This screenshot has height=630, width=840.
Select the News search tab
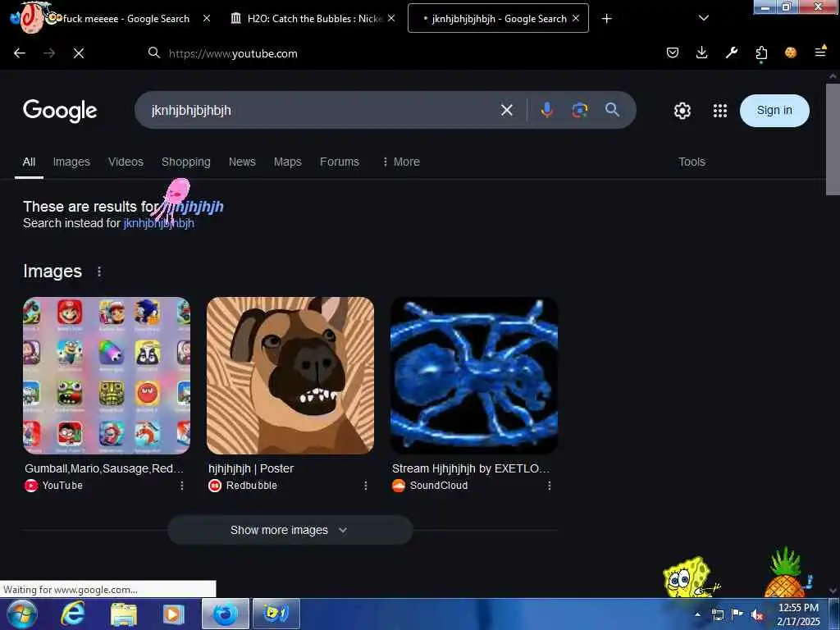[242, 162]
